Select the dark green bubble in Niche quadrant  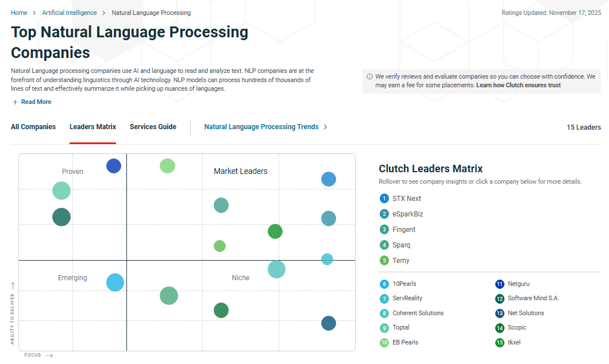point(221,311)
